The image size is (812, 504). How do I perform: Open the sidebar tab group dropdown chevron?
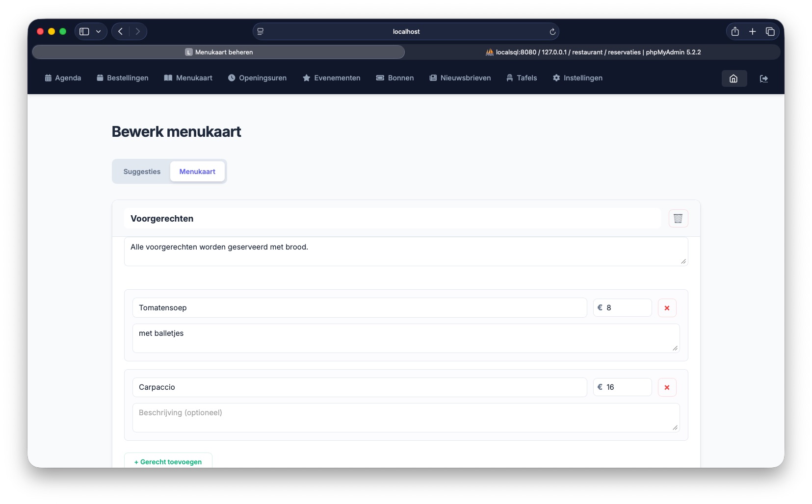(99, 31)
